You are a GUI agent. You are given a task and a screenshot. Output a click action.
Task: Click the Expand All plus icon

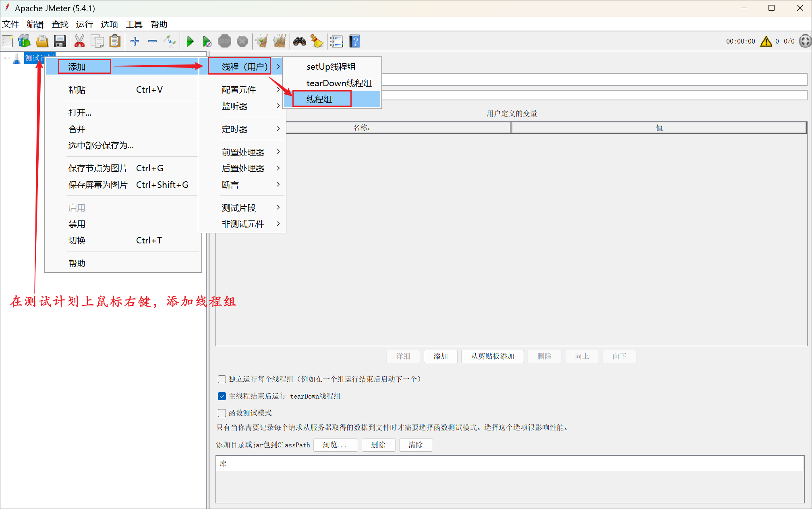135,41
